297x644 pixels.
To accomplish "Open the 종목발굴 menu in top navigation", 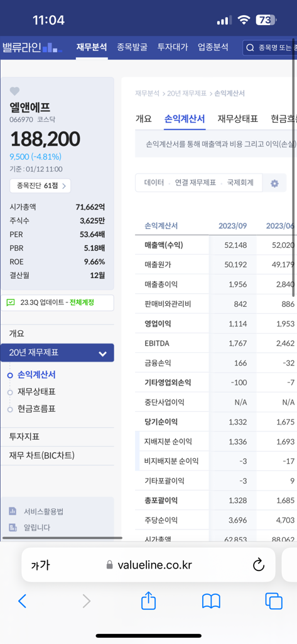I will coord(132,47).
